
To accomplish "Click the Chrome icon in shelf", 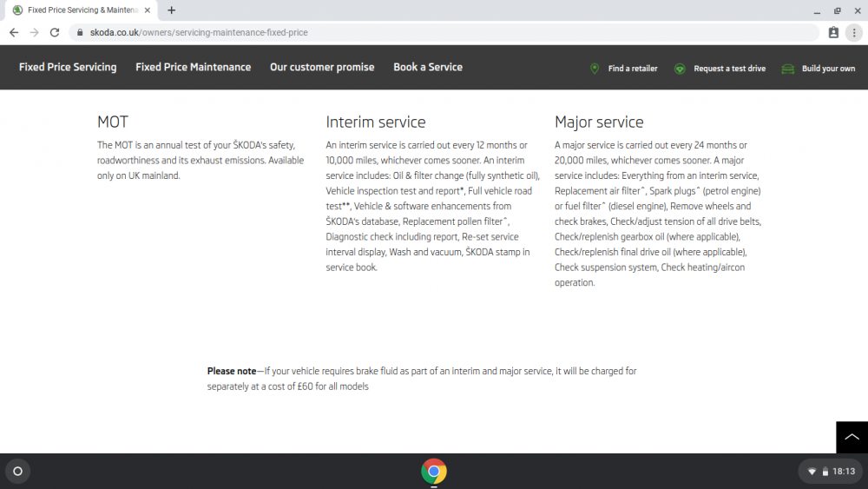I will [434, 472].
